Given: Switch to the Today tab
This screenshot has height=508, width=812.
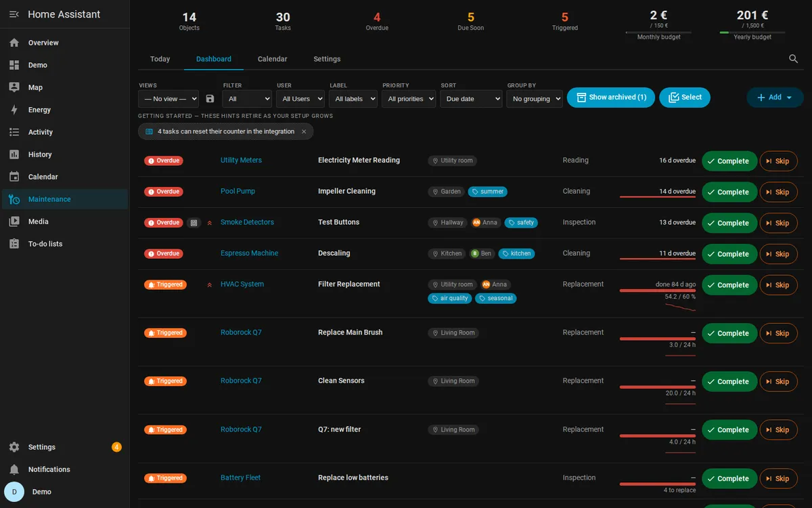Looking at the screenshot, I should pos(160,59).
